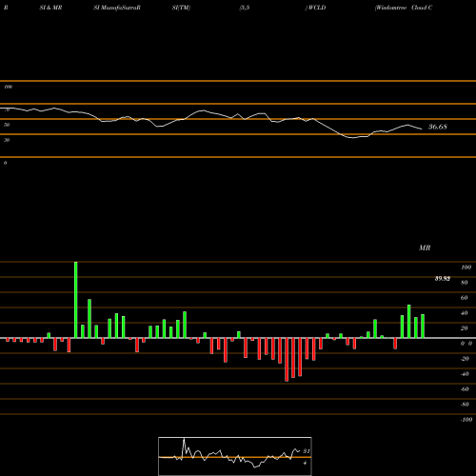Viewport: 476px width, 476px height.
Task: Click the 50 label on RSI axis
Action: (7, 125)
